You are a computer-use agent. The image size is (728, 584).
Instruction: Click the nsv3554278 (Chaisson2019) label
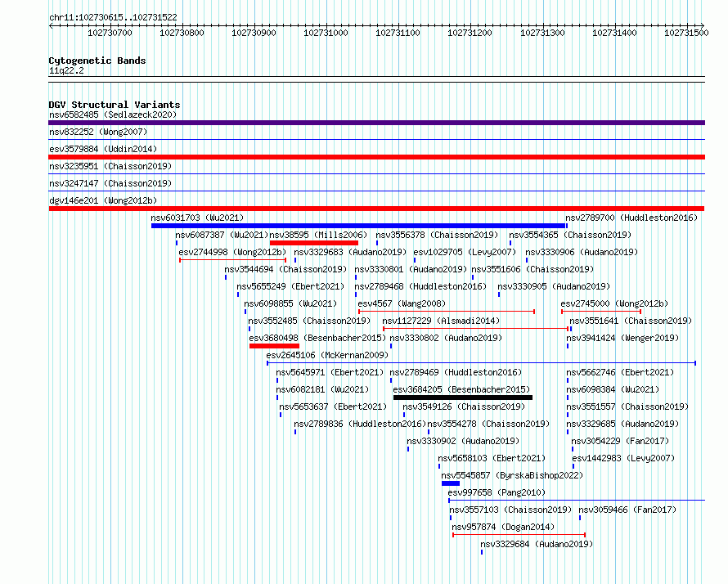488,424
